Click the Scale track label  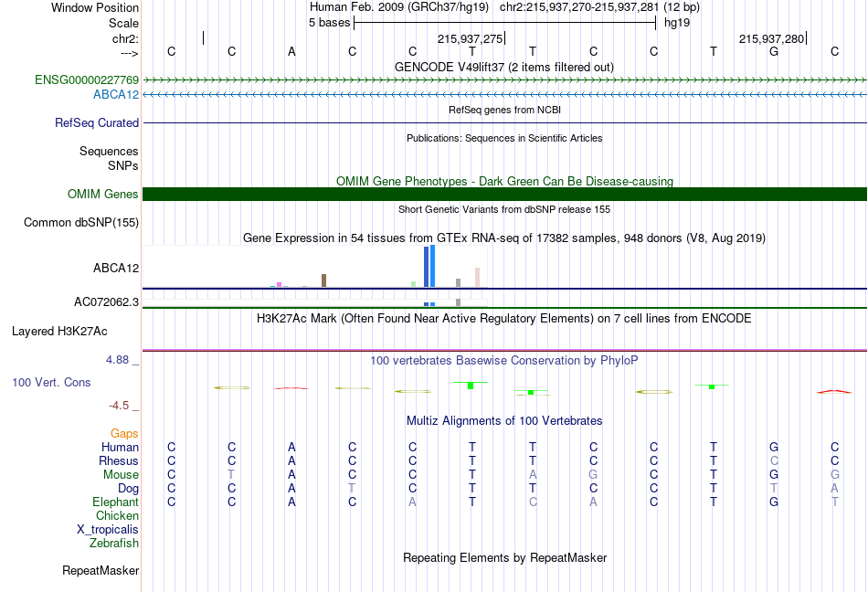[x=123, y=23]
